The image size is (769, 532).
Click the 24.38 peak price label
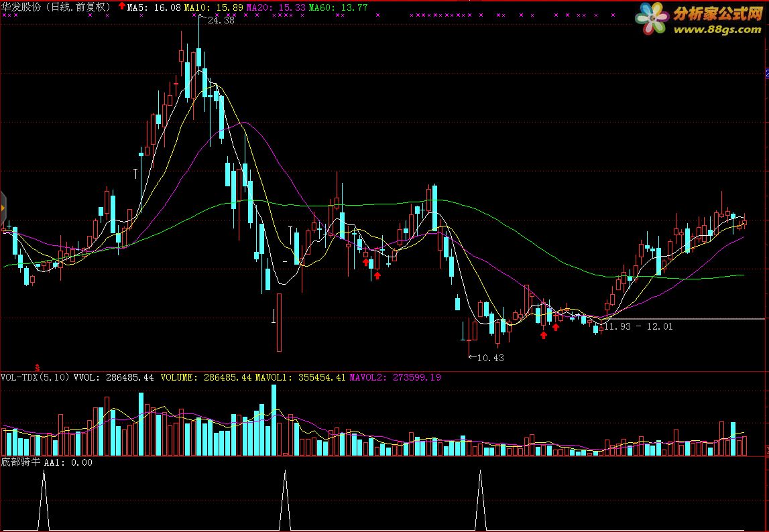click(221, 21)
